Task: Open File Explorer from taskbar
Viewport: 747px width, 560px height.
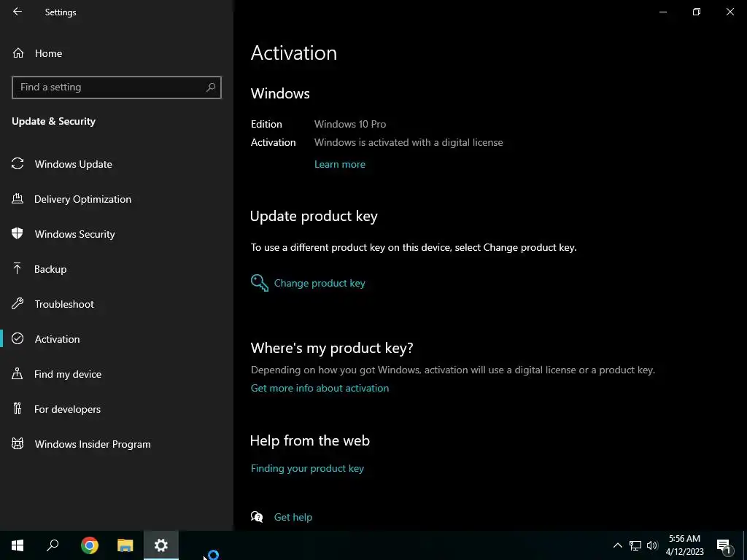Action: point(125,545)
